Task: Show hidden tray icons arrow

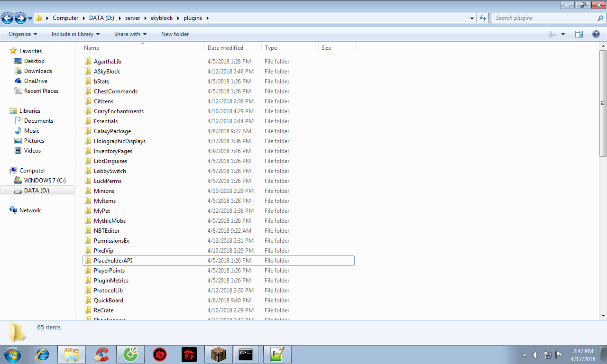Action: coord(524,355)
